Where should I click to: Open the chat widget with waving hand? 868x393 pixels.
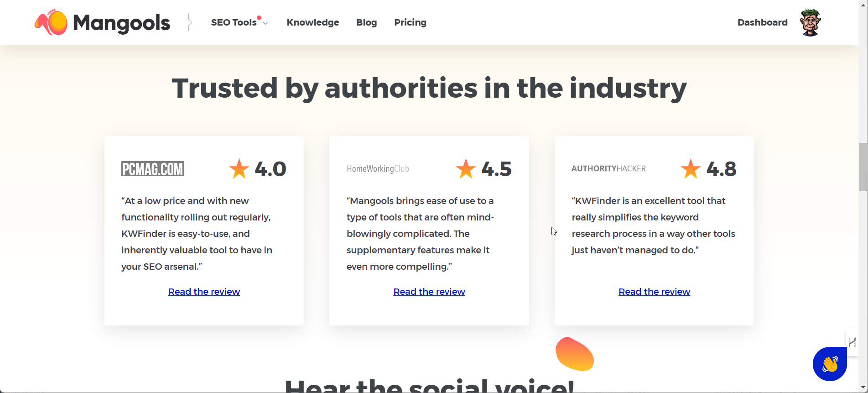(x=829, y=364)
